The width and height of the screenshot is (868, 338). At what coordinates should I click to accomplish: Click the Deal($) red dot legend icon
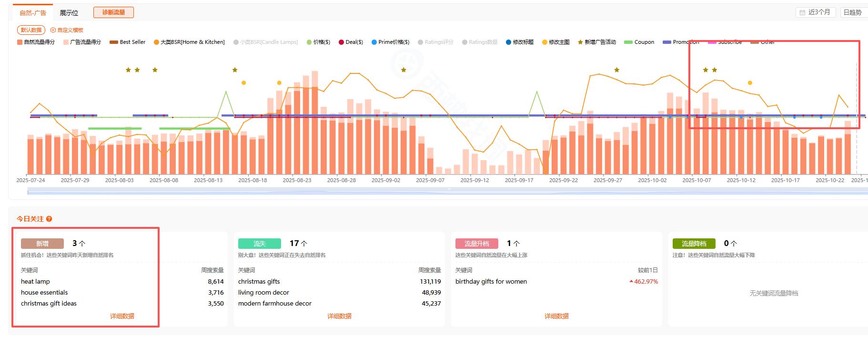coord(341,42)
